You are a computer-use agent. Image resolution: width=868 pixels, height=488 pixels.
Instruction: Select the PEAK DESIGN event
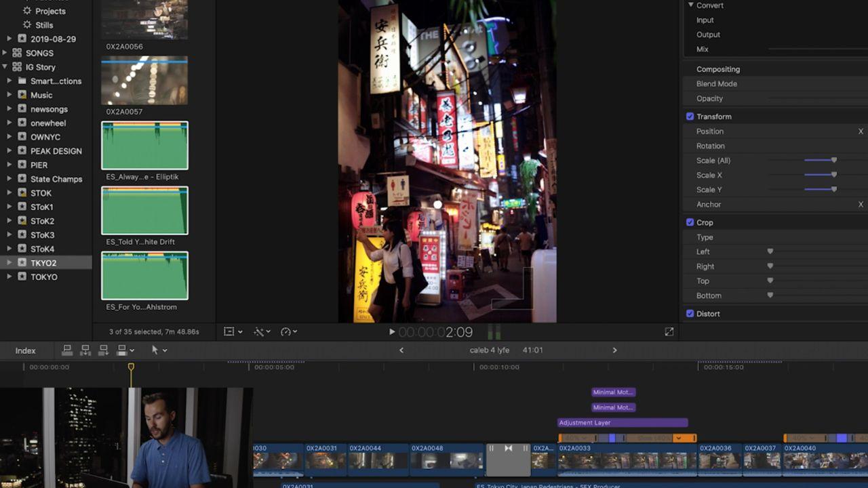tap(56, 151)
